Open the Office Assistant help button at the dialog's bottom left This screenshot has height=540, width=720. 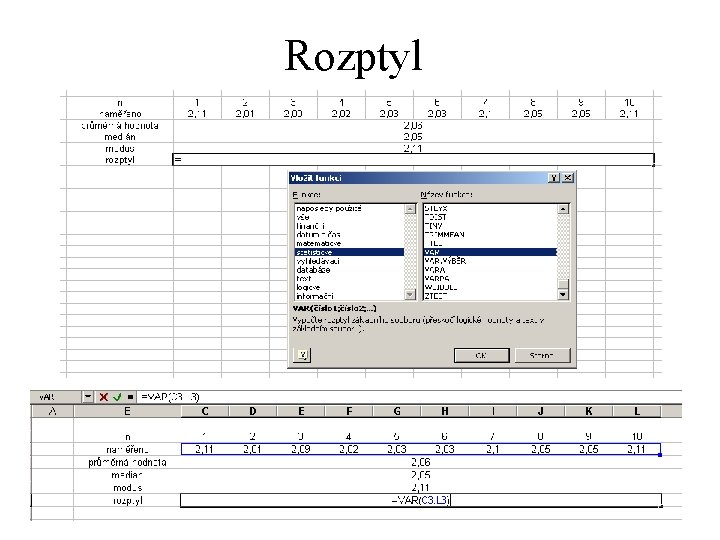[x=302, y=354]
